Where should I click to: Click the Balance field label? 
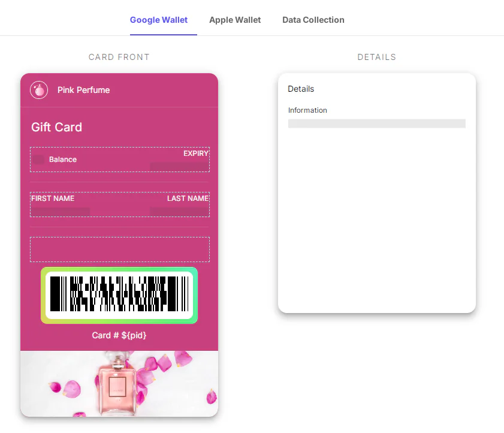point(63,160)
